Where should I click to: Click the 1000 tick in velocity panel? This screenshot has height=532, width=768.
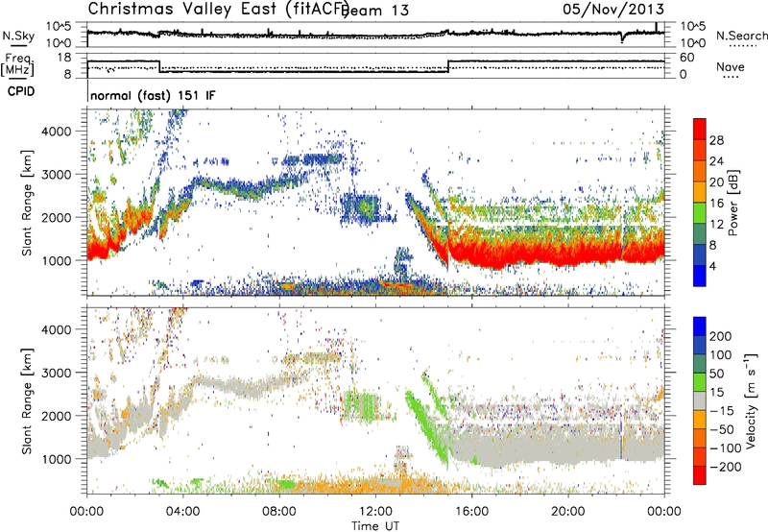(56, 459)
